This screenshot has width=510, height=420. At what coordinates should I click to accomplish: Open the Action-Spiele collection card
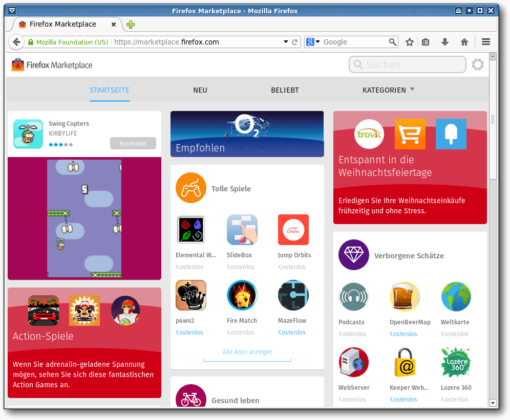[84, 343]
